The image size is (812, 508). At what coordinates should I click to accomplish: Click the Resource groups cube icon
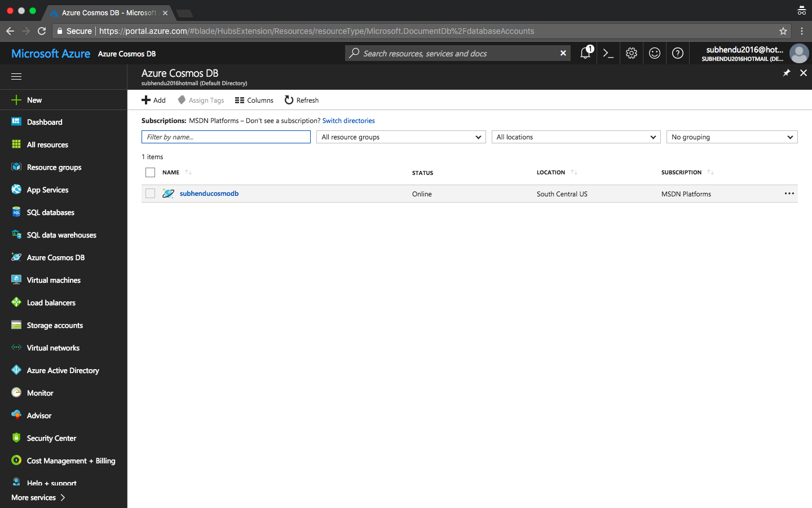(16, 167)
